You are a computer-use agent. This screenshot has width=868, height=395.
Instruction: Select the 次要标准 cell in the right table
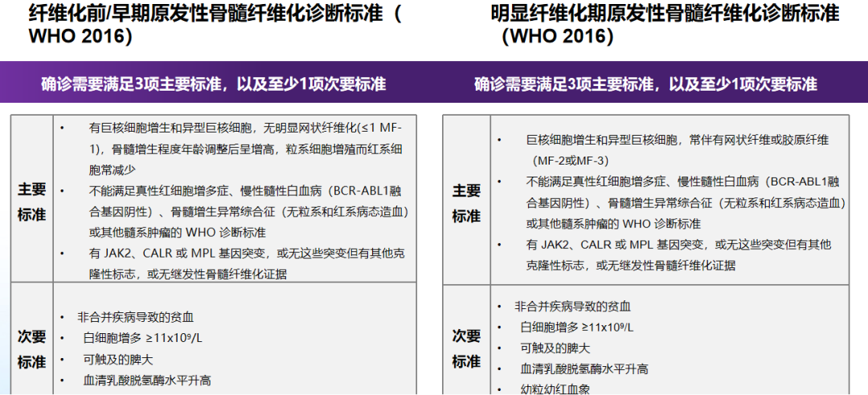[466, 348]
